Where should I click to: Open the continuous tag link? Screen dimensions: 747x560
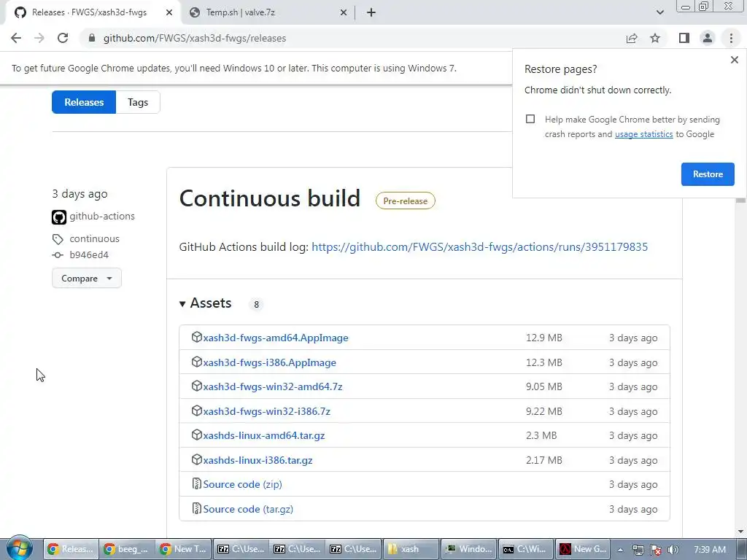coord(94,238)
